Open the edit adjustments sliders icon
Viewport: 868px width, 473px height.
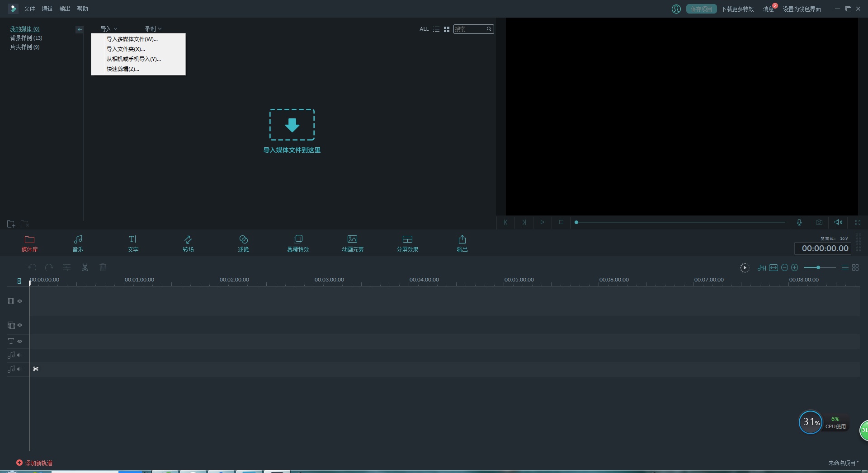[x=67, y=267]
